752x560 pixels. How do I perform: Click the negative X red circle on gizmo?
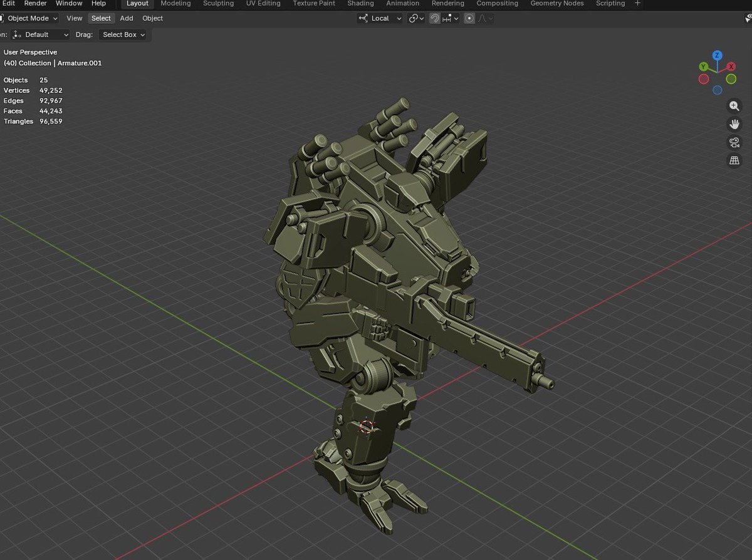coord(704,79)
